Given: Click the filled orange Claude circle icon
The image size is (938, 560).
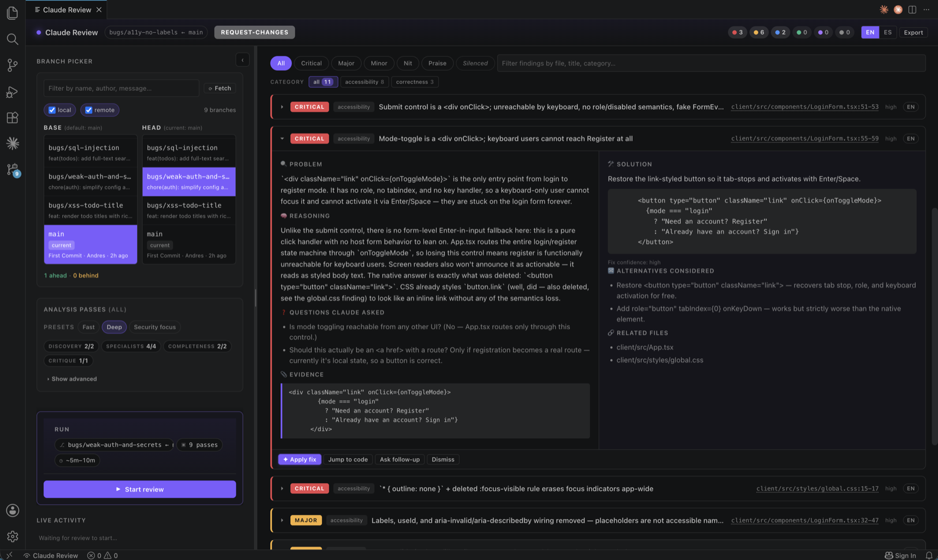Looking at the screenshot, I should coord(898,9).
